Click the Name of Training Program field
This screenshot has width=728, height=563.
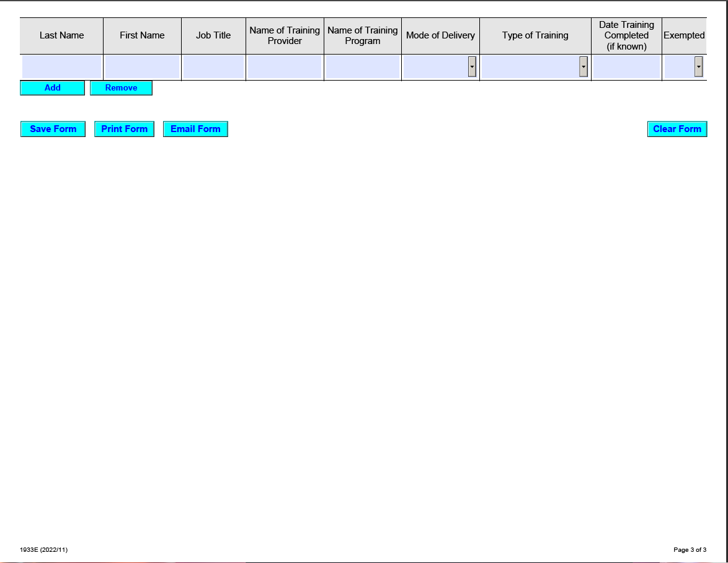click(x=362, y=66)
